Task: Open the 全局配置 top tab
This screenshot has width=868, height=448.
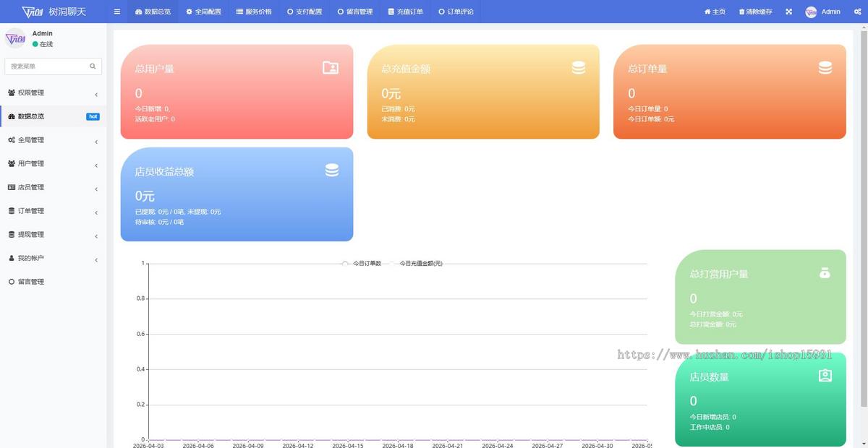Action: (203, 12)
